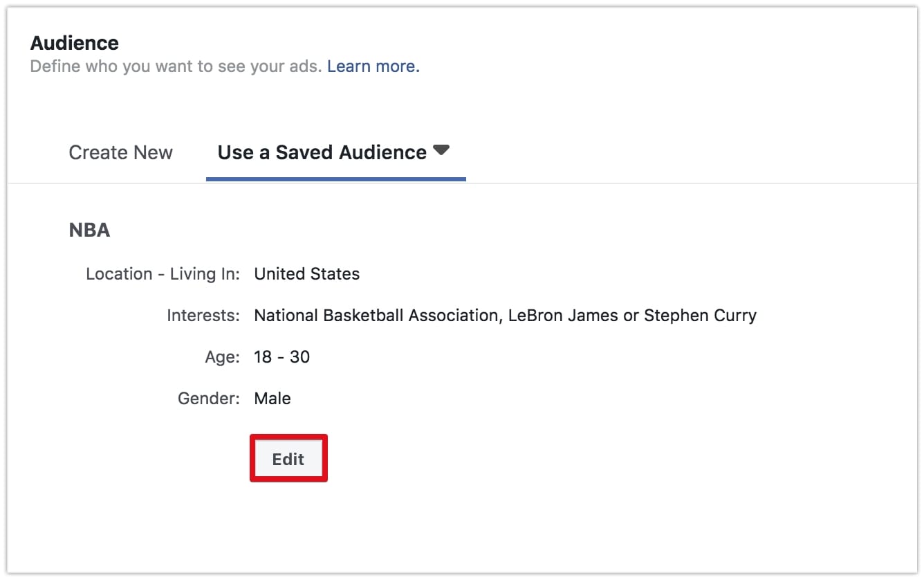Image resolution: width=924 pixels, height=580 pixels.
Task: Select the 18 - 30 age range value
Action: pos(282,357)
